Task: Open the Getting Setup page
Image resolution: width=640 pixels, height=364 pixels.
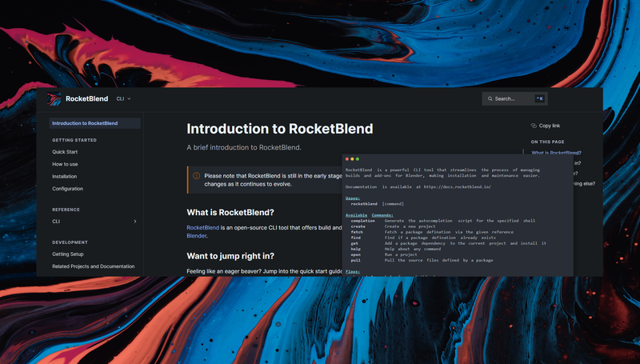Action: pyautogui.click(x=68, y=254)
